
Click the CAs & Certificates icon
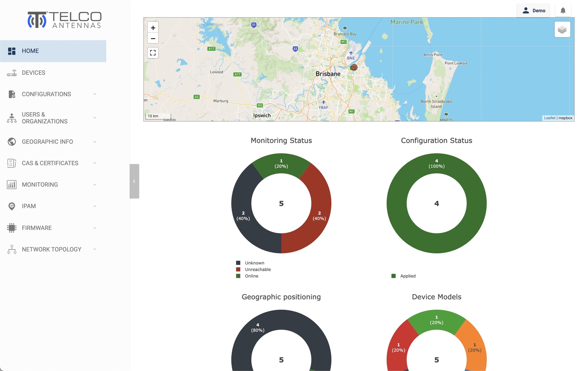click(x=12, y=163)
